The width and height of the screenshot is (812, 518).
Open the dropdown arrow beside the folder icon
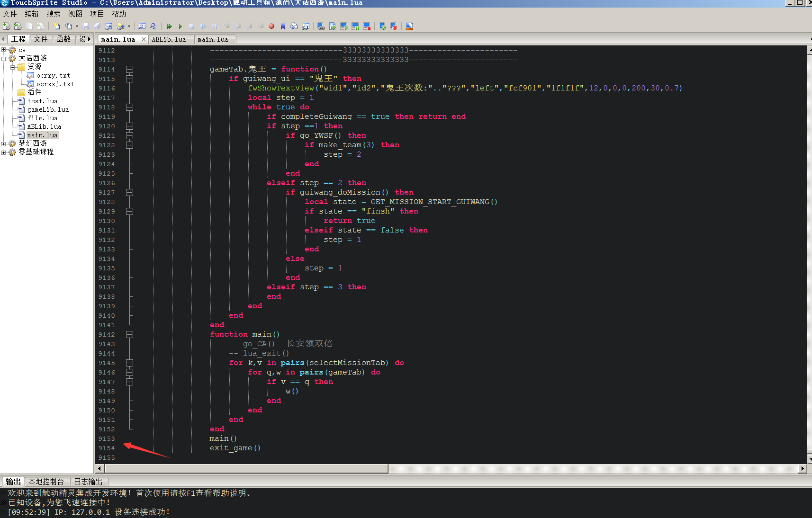pos(129,26)
